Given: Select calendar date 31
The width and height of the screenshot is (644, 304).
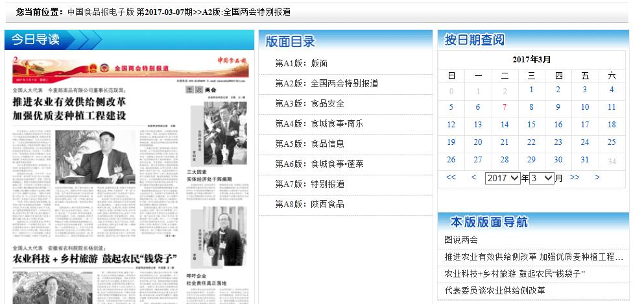Looking at the screenshot, I should (585, 160).
